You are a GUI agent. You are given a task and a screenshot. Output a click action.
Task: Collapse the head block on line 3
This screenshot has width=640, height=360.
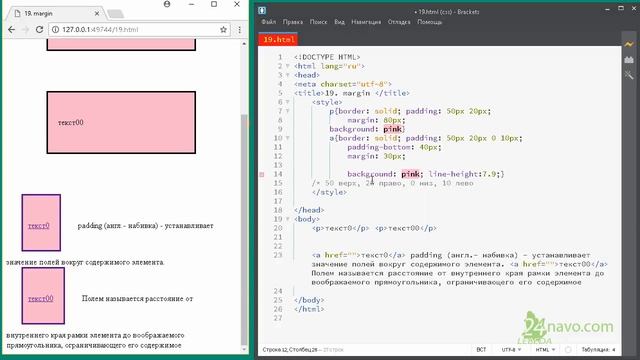coord(287,75)
